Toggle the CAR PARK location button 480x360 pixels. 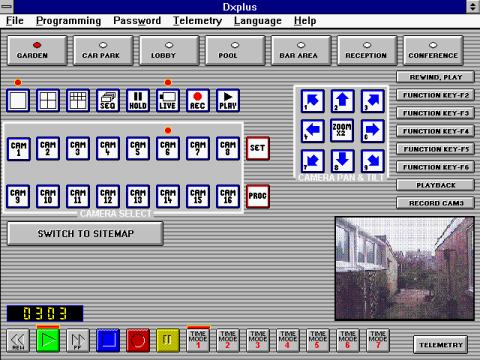click(x=103, y=50)
